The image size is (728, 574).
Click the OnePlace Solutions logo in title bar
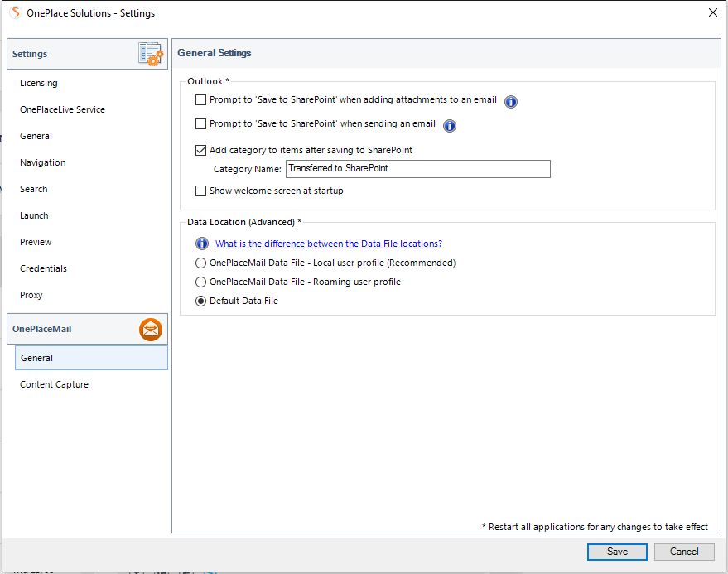tap(16, 12)
